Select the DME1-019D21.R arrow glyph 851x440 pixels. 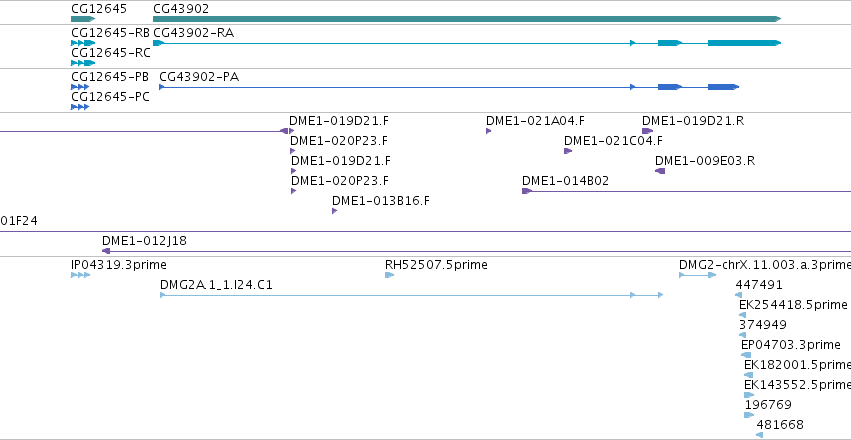(647, 131)
